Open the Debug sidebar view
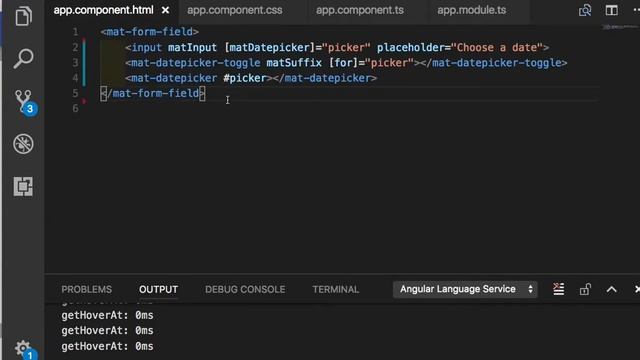Image resolution: width=640 pixels, height=360 pixels. [23, 144]
